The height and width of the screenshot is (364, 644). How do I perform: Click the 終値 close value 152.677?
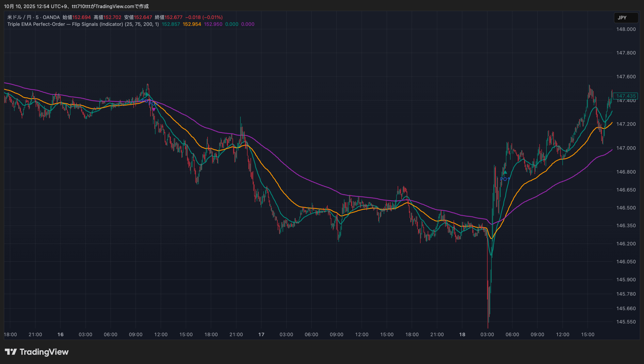point(173,17)
